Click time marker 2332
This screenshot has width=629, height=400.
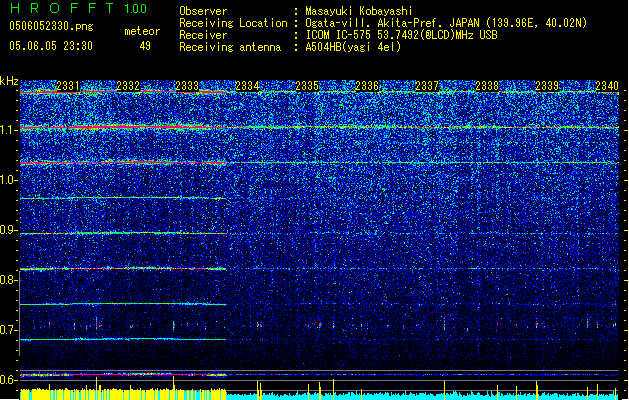click(128, 86)
